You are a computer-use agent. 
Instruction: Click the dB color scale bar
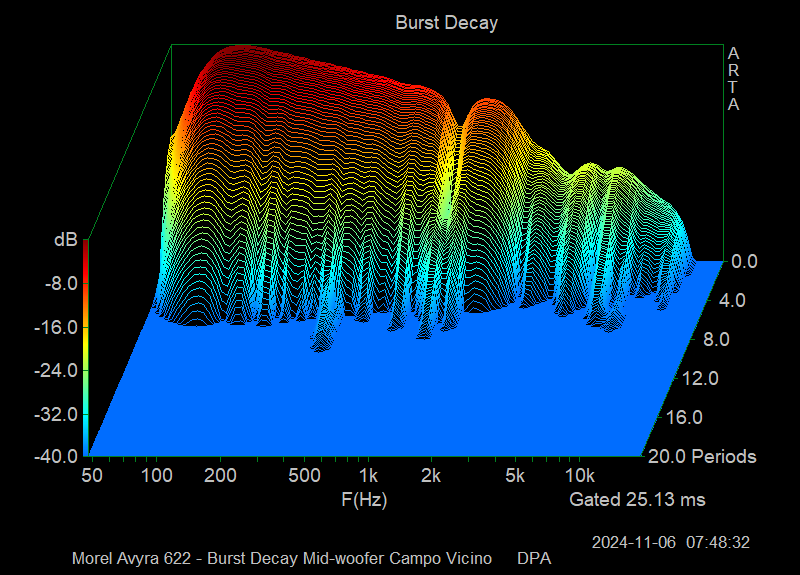point(86,347)
